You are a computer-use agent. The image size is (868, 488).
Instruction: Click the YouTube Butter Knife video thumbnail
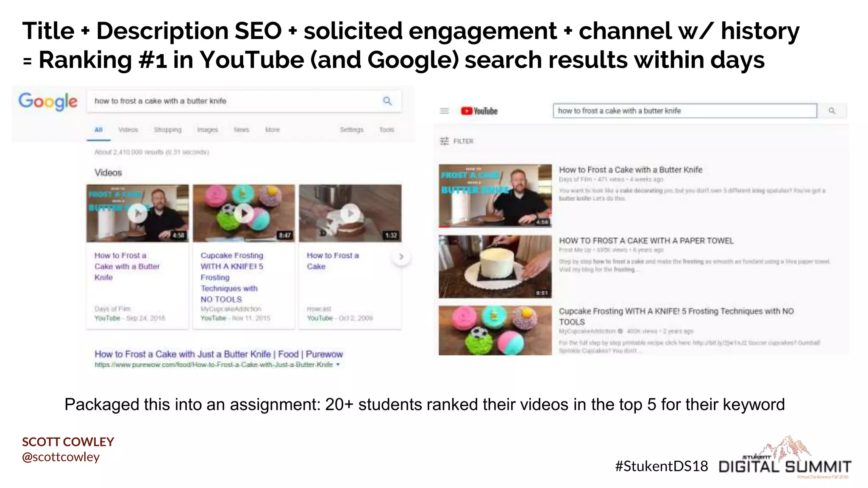[495, 196]
